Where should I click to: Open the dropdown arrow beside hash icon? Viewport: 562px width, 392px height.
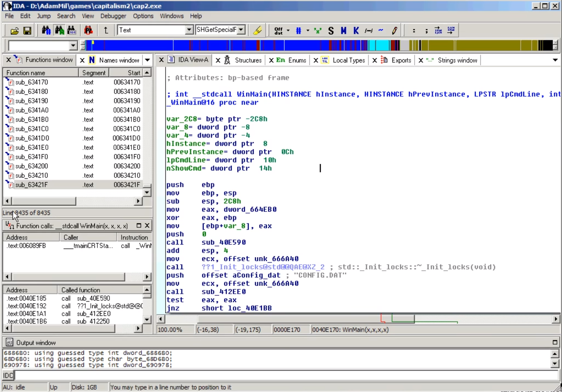point(308,31)
